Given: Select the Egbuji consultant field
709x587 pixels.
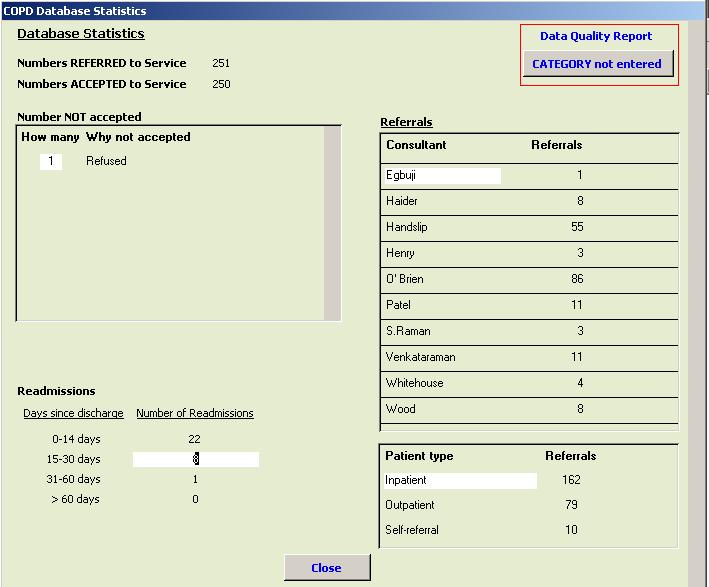Looking at the screenshot, I should [443, 175].
